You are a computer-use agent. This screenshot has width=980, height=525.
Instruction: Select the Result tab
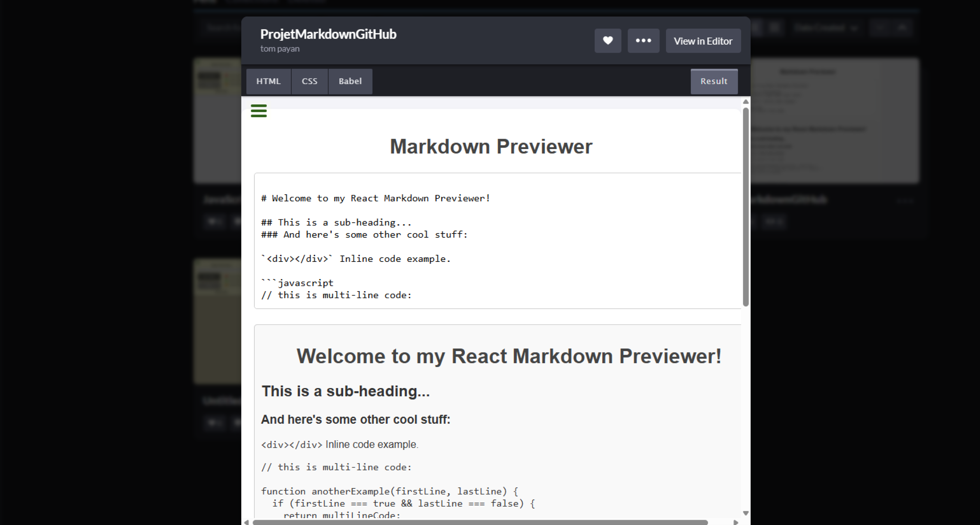point(714,81)
